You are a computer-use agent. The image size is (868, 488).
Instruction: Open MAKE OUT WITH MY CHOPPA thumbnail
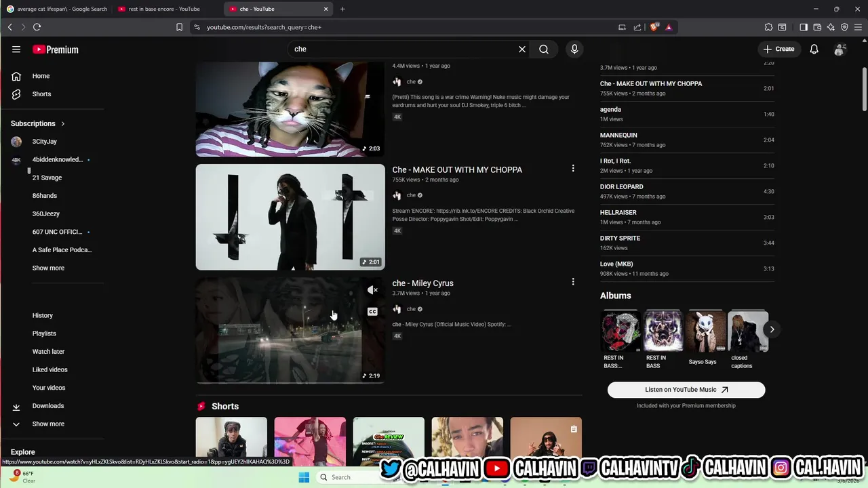pyautogui.click(x=290, y=217)
